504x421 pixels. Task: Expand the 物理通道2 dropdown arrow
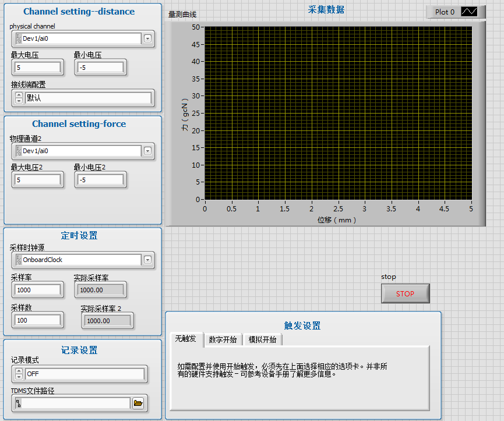(x=147, y=151)
